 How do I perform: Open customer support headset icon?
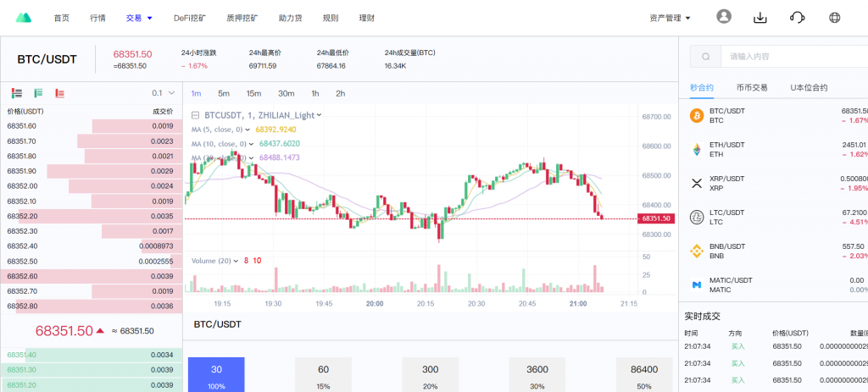click(x=797, y=18)
